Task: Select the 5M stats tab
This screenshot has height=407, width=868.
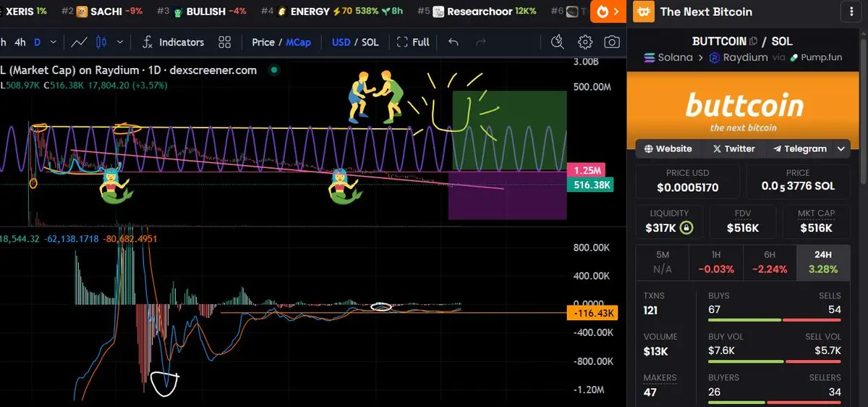Action: [x=662, y=263]
